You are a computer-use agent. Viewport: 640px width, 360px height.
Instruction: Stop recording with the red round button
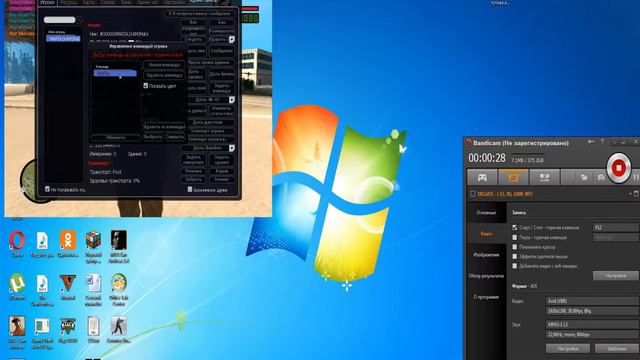point(618,168)
